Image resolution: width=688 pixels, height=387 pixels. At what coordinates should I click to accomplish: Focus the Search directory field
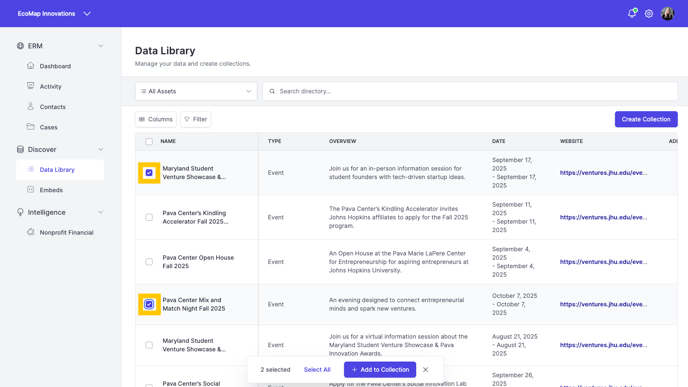click(470, 91)
